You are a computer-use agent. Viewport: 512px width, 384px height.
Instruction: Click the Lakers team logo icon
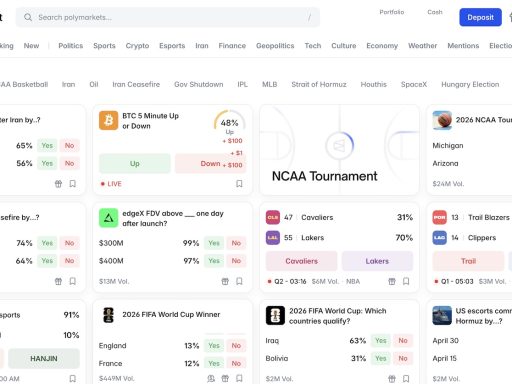273,238
